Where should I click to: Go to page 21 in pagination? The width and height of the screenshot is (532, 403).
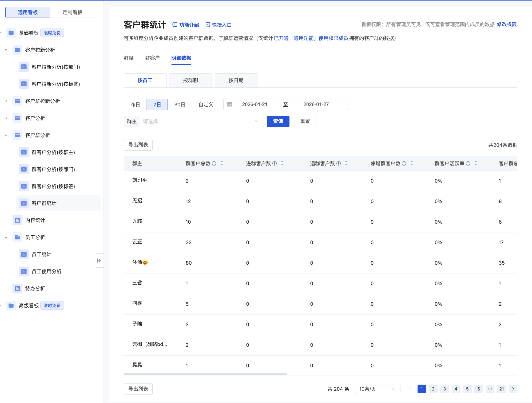pyautogui.click(x=502, y=389)
